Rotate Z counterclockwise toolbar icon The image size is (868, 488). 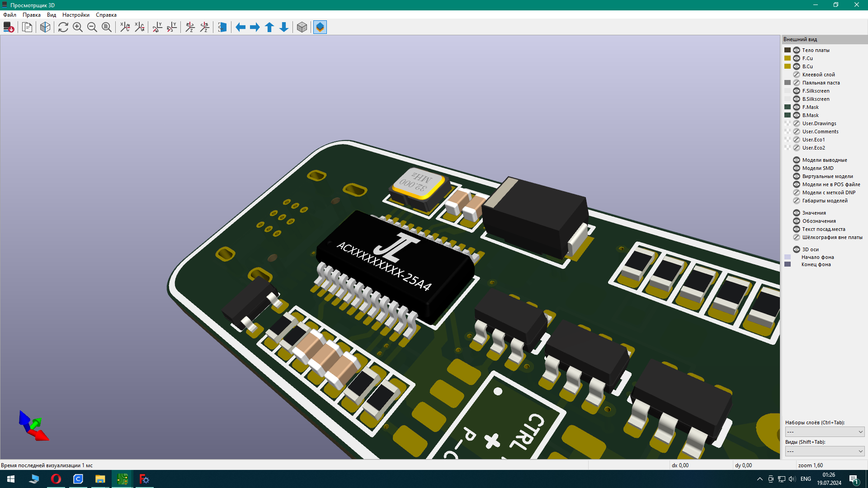pos(204,27)
